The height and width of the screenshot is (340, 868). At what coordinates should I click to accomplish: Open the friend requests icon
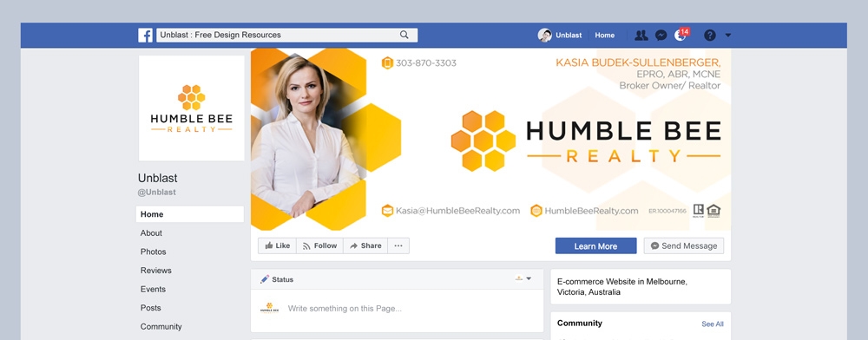point(641,36)
